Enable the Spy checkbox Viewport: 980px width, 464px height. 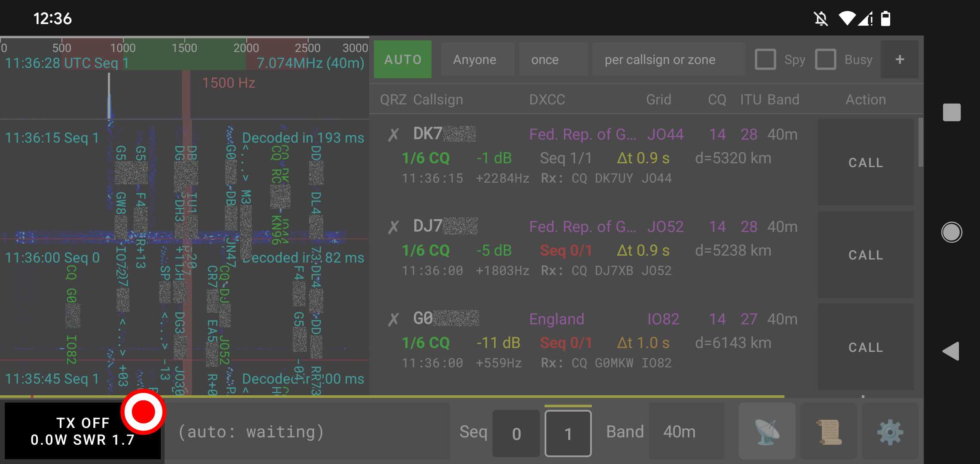765,59
